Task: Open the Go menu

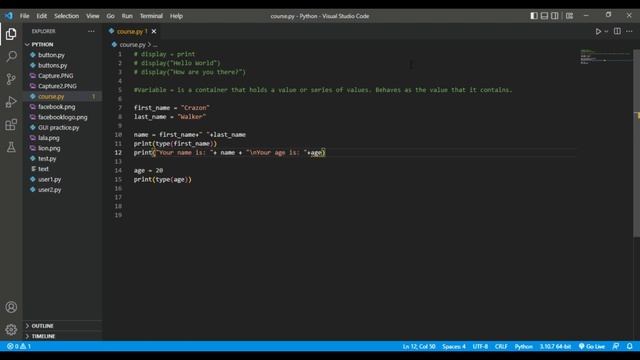Action: tap(111, 16)
